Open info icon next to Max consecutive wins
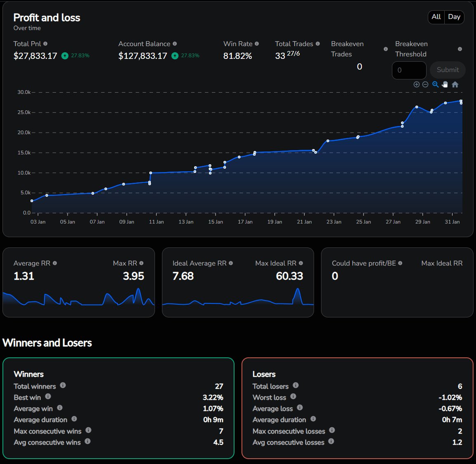This screenshot has width=476, height=464. (88, 430)
